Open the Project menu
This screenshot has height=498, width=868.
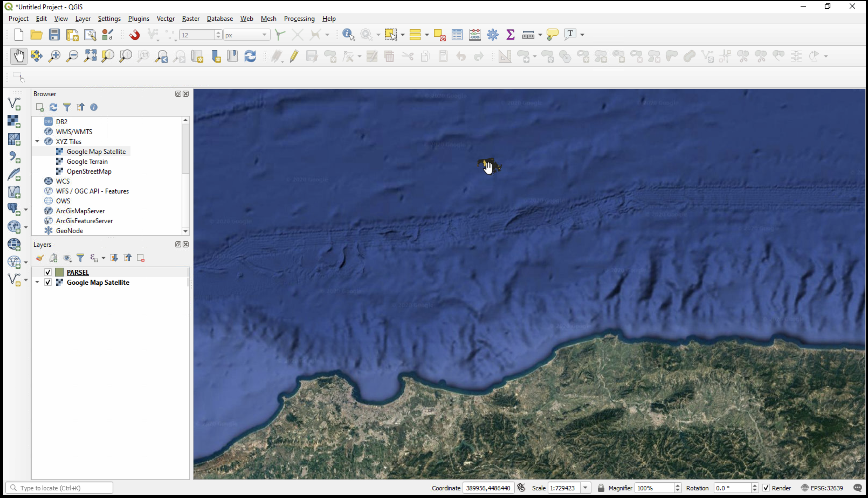[x=18, y=18]
